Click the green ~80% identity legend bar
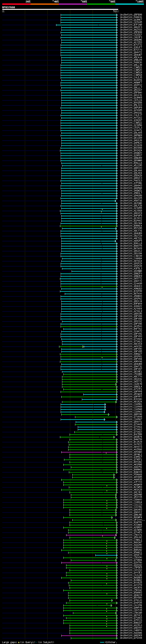Screen dimensions: 146x644 [x=101, y=4]
